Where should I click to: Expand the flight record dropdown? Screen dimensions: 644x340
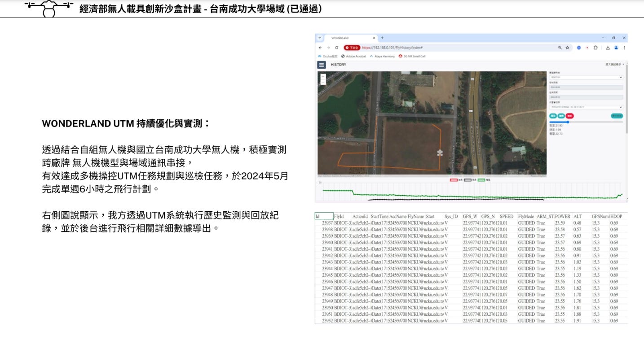(x=586, y=107)
